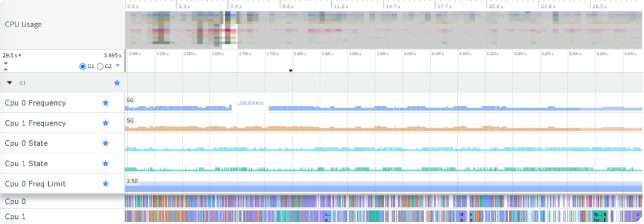Click the star on the G1 group header

[x=117, y=83]
